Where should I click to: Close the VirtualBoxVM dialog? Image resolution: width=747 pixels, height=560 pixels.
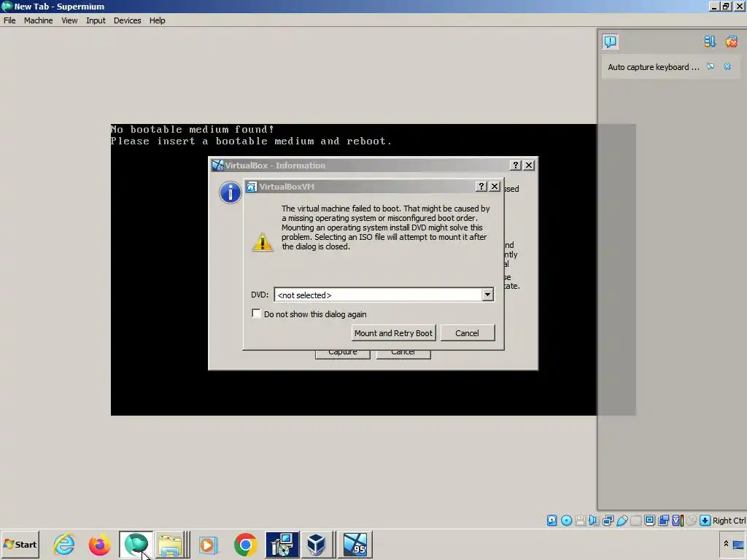(x=495, y=186)
